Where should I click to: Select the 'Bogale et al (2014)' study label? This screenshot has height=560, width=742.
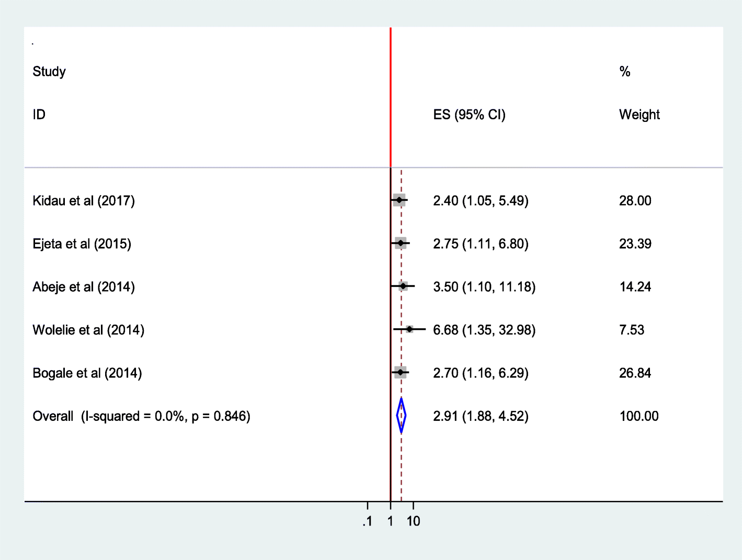[87, 373]
